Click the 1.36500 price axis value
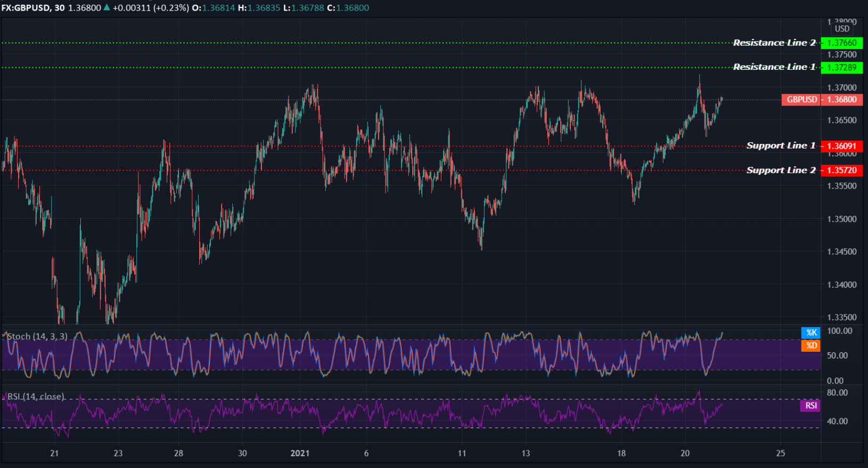The width and height of the screenshot is (868, 468). coord(842,120)
